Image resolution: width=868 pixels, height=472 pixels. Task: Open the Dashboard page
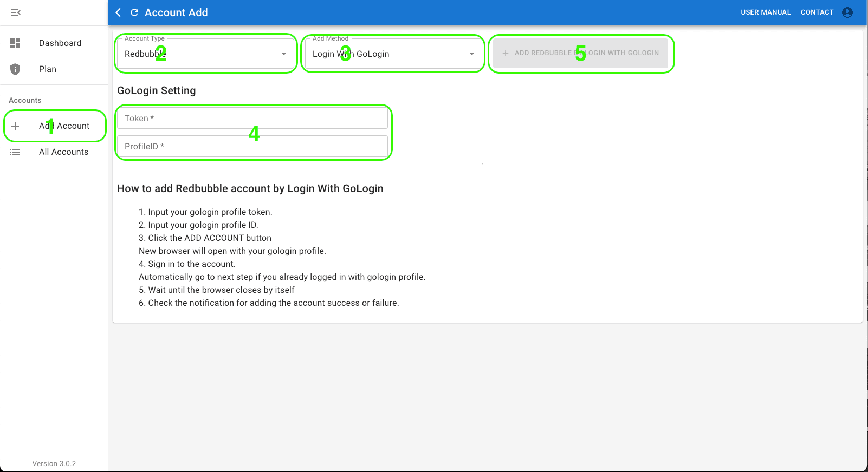(54, 43)
